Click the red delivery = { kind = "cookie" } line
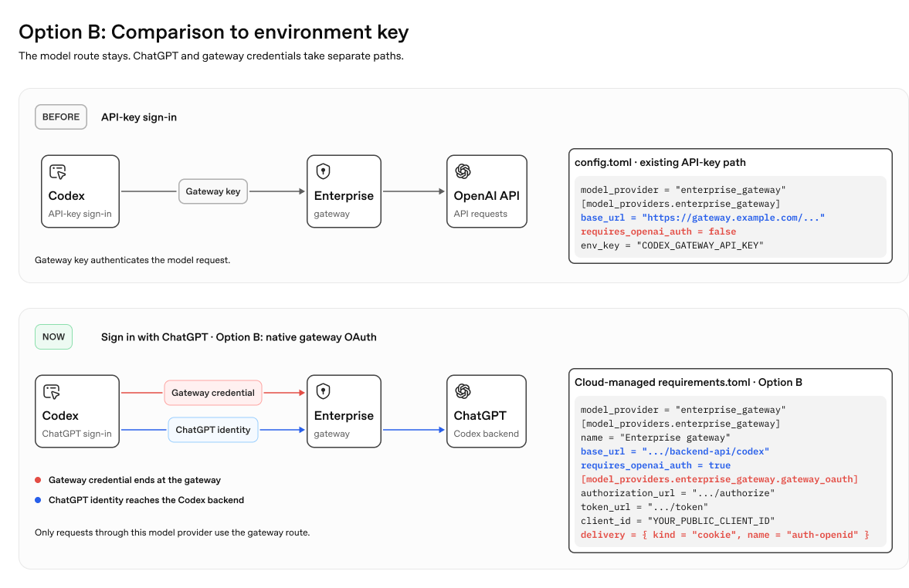 (x=724, y=536)
